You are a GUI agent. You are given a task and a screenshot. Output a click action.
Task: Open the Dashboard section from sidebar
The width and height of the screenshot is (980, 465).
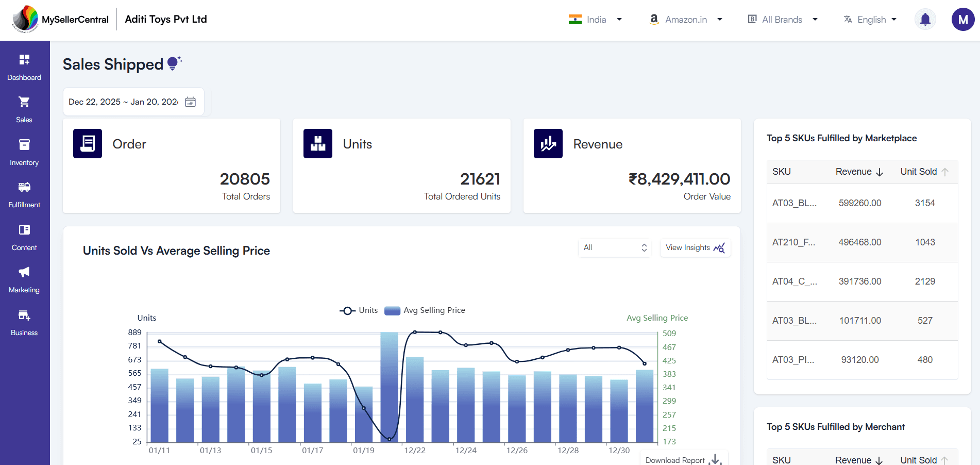click(24, 67)
